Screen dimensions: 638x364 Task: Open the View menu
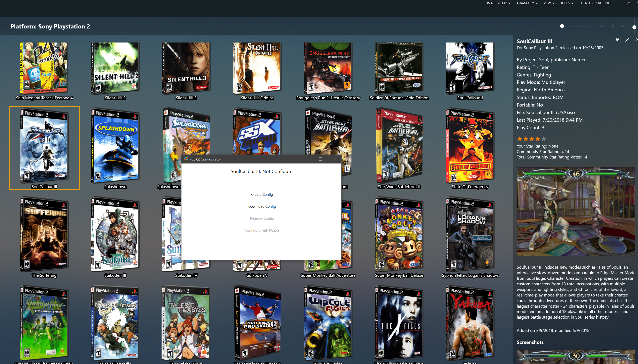549,3
